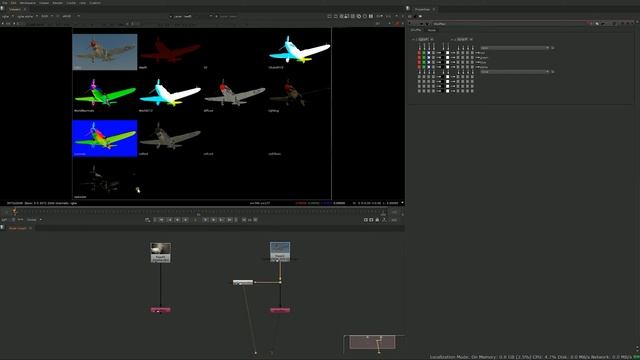Open the Edit menu
The height and width of the screenshot is (360, 640).
[13, 3]
